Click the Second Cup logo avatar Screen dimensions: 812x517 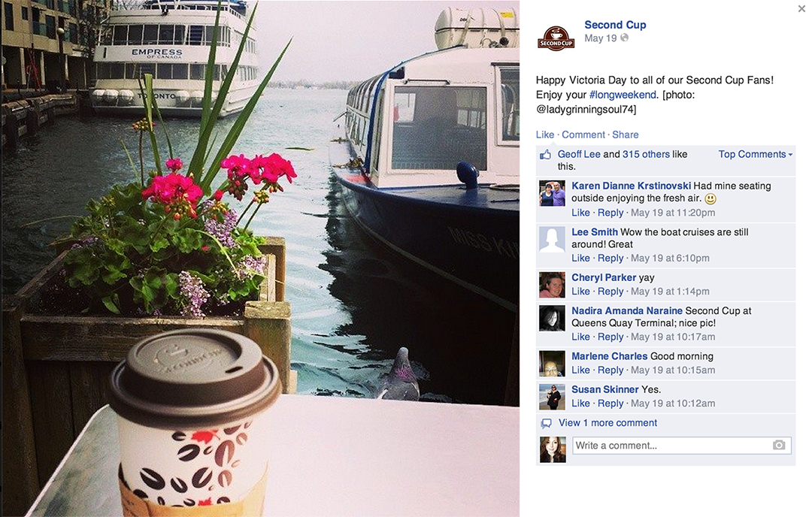(556, 38)
